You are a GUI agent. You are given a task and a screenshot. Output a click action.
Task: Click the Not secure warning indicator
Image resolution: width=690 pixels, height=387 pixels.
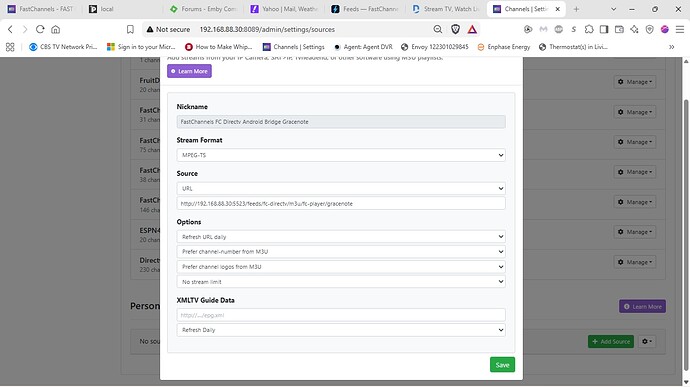click(x=168, y=29)
